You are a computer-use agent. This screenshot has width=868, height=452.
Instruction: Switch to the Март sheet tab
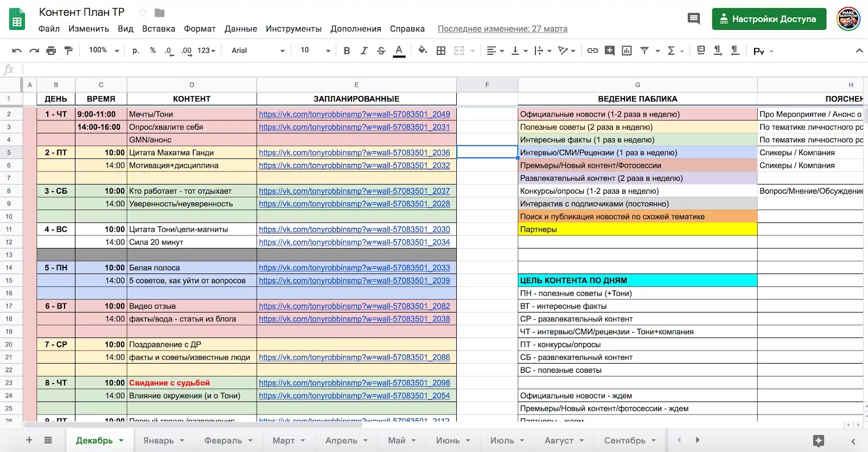289,440
